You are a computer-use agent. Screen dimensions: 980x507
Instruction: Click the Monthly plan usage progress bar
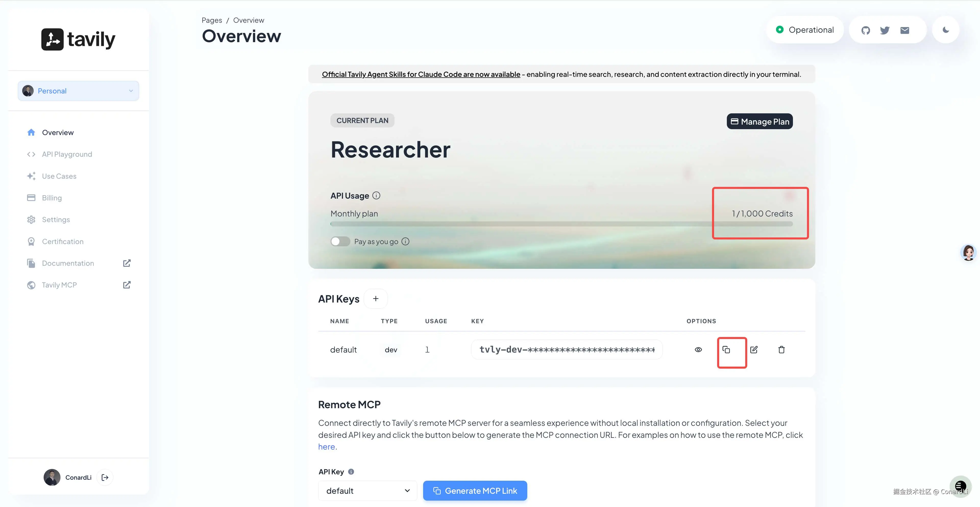pos(561,224)
